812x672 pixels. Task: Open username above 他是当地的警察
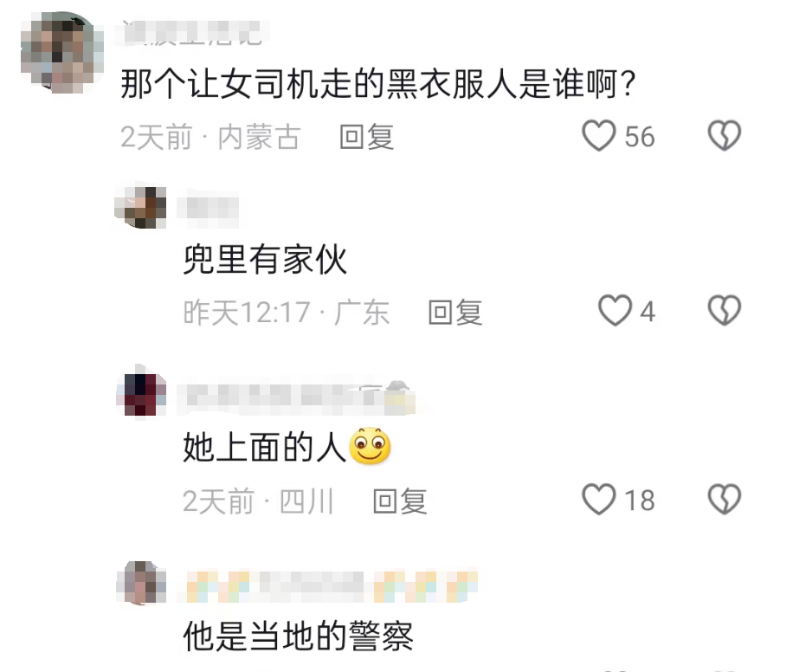pos(328,585)
